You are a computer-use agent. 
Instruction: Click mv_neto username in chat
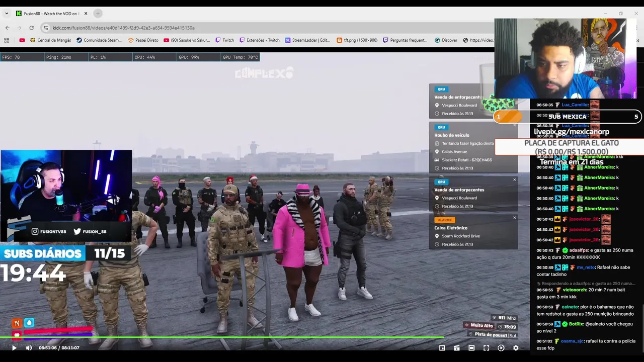click(585, 267)
